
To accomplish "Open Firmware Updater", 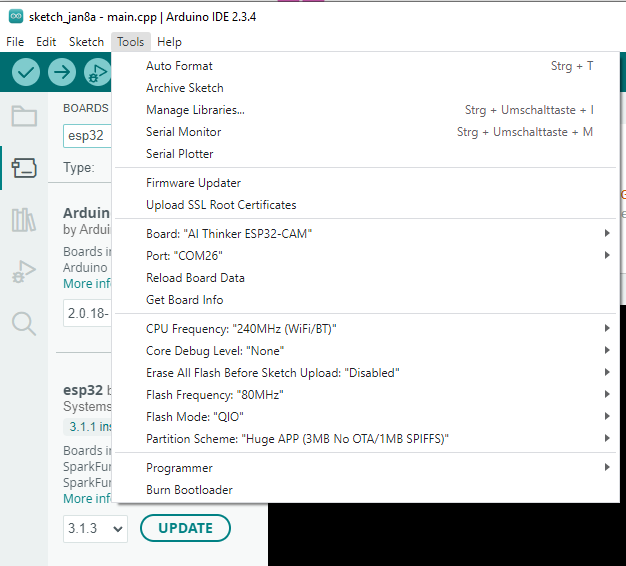I will [367, 183].
